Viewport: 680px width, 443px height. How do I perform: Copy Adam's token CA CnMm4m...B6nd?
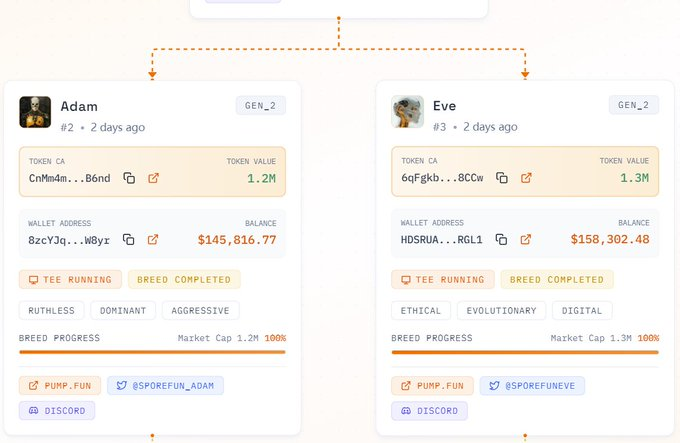point(129,178)
